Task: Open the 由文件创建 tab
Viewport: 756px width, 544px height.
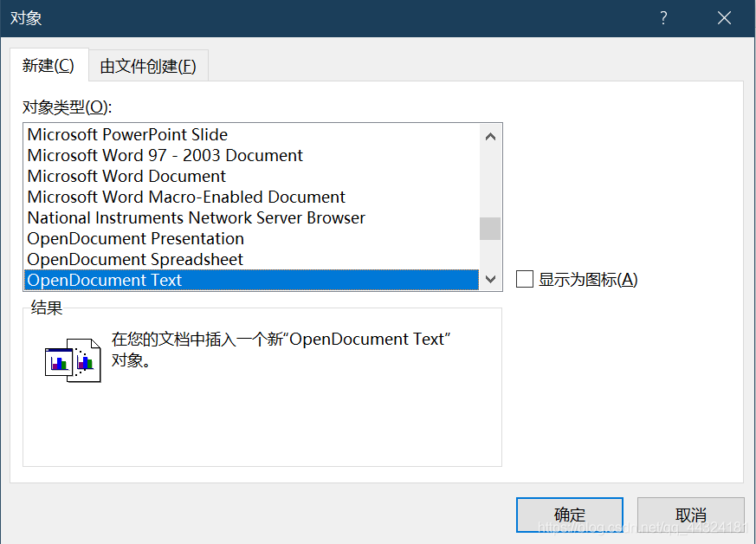Action: pos(148,66)
